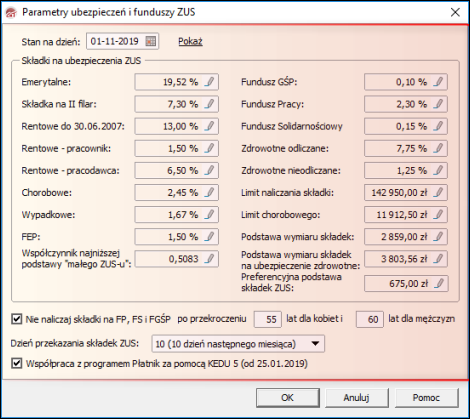Click pencil icon for Fundusz Solidarnościowy
Image resolution: width=470 pixels, height=419 pixels.
point(438,126)
